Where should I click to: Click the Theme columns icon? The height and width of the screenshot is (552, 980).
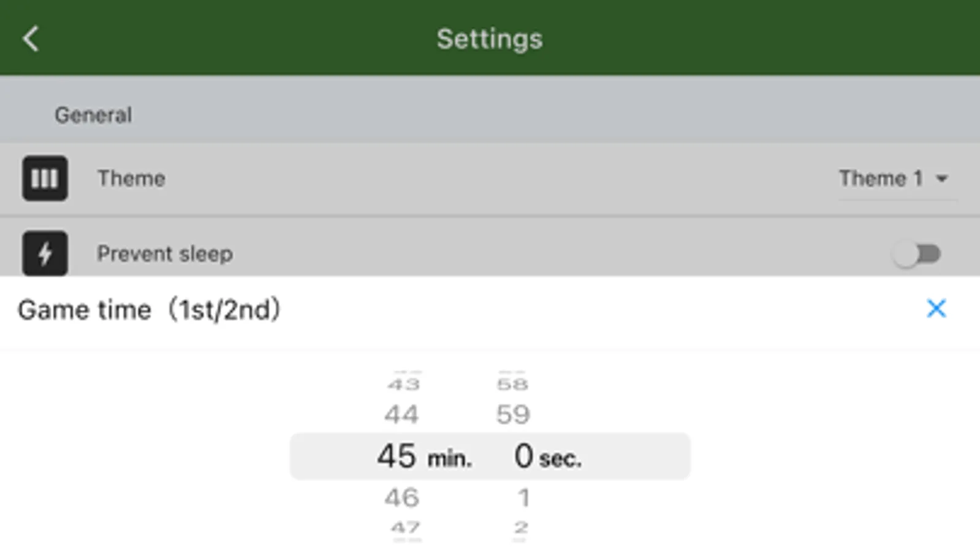point(45,178)
